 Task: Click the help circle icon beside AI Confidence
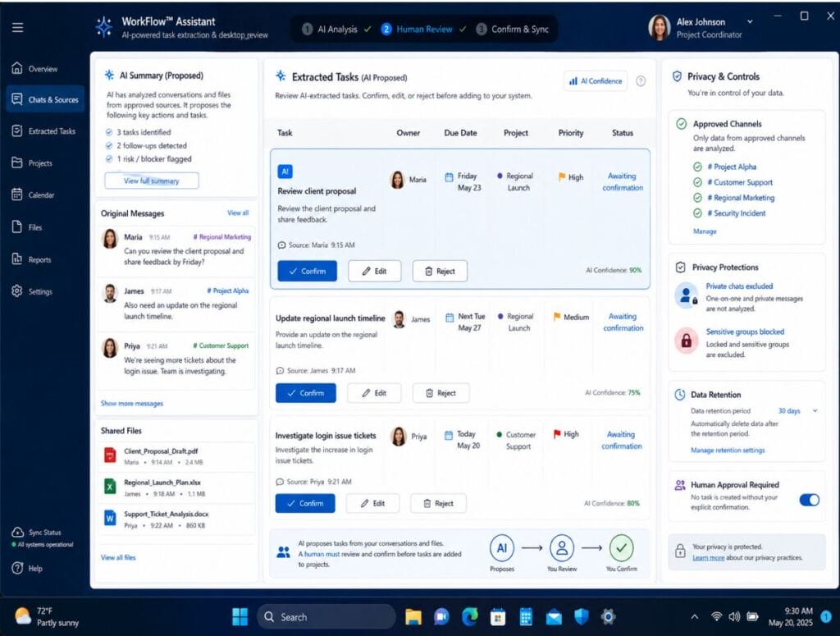point(640,81)
